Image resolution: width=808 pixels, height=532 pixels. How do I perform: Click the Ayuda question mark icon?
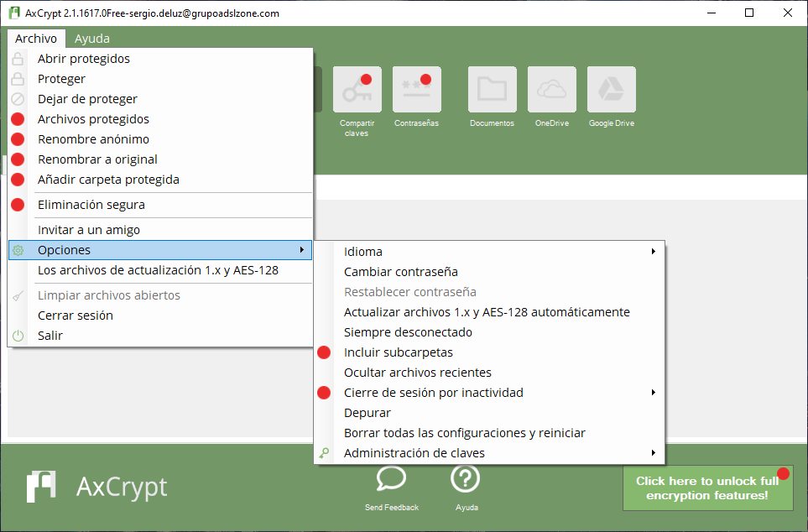pos(466,479)
